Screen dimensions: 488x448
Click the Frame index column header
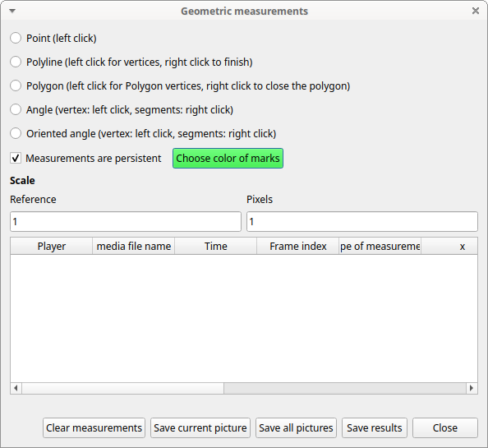(298, 247)
